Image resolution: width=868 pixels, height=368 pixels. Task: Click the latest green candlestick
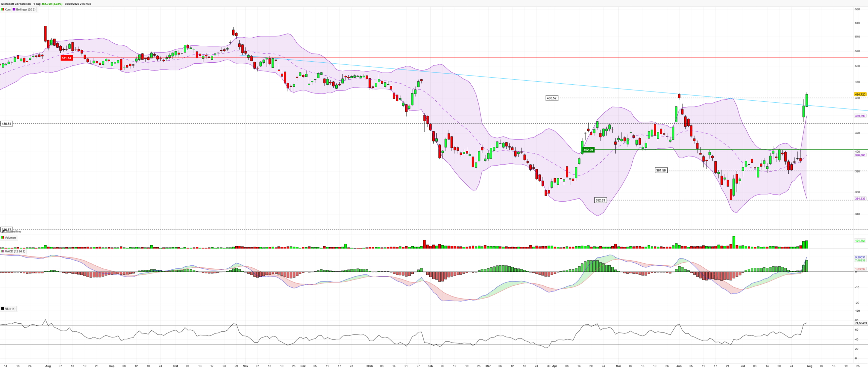(807, 100)
